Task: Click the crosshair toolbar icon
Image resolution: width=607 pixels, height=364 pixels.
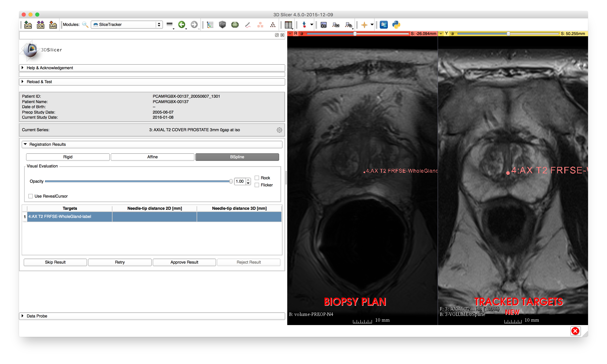Action: pyautogui.click(x=364, y=25)
